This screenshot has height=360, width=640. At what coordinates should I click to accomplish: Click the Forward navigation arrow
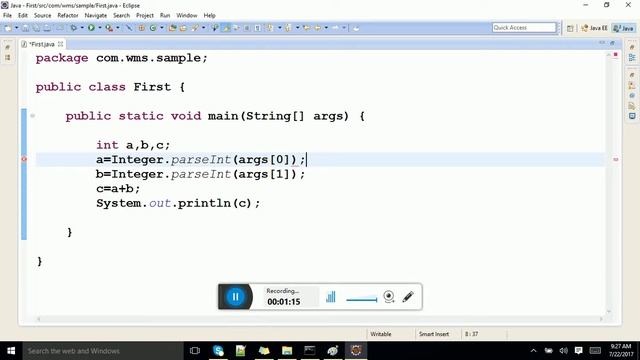click(x=336, y=28)
